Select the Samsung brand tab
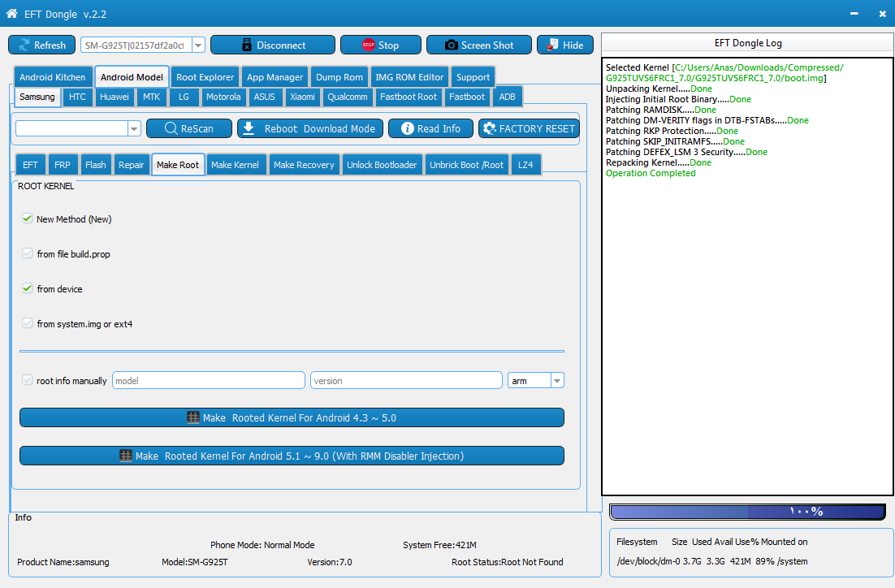Viewport: 895px width, 588px height. coord(37,97)
